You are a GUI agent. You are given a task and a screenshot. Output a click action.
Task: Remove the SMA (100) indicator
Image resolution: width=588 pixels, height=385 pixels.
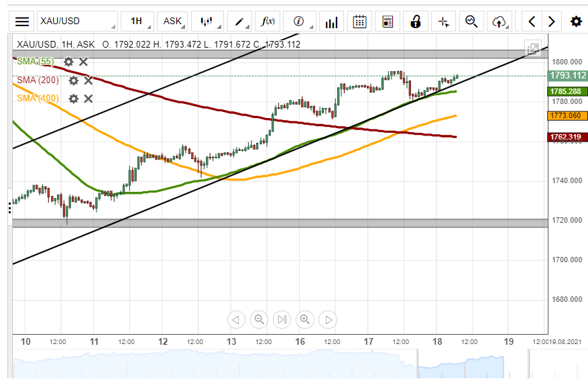click(89, 99)
